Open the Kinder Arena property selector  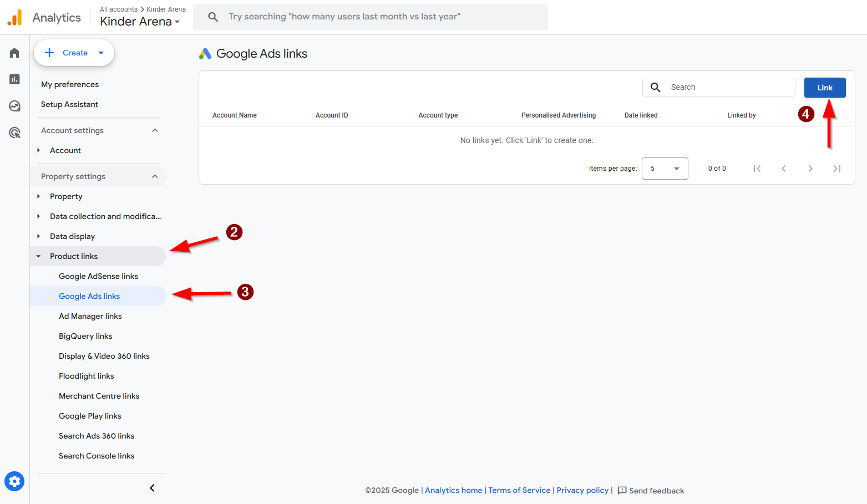(140, 22)
